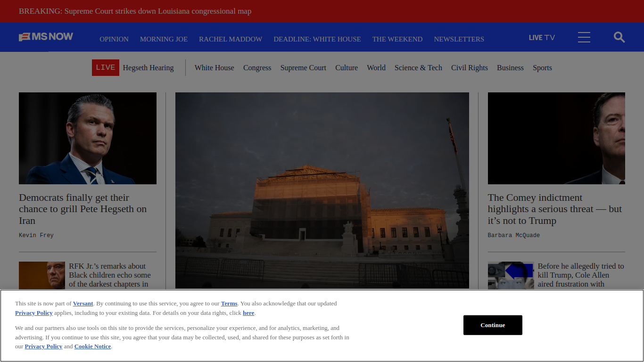The height and width of the screenshot is (362, 644).
Task: Go to Newsletters
Action: [x=459, y=39]
